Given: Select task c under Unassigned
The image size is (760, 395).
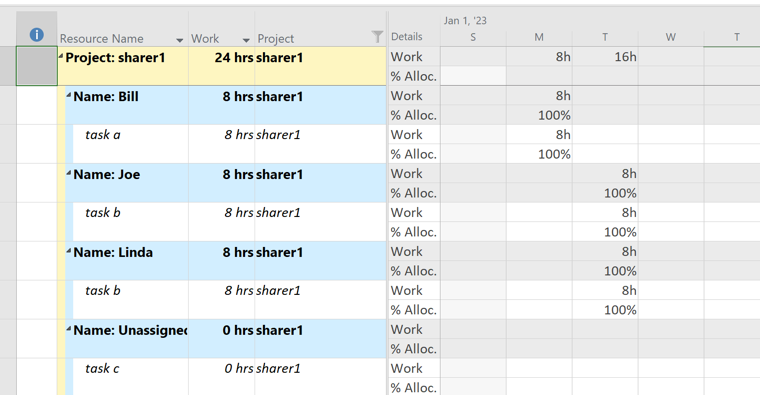Looking at the screenshot, I should 102,369.
